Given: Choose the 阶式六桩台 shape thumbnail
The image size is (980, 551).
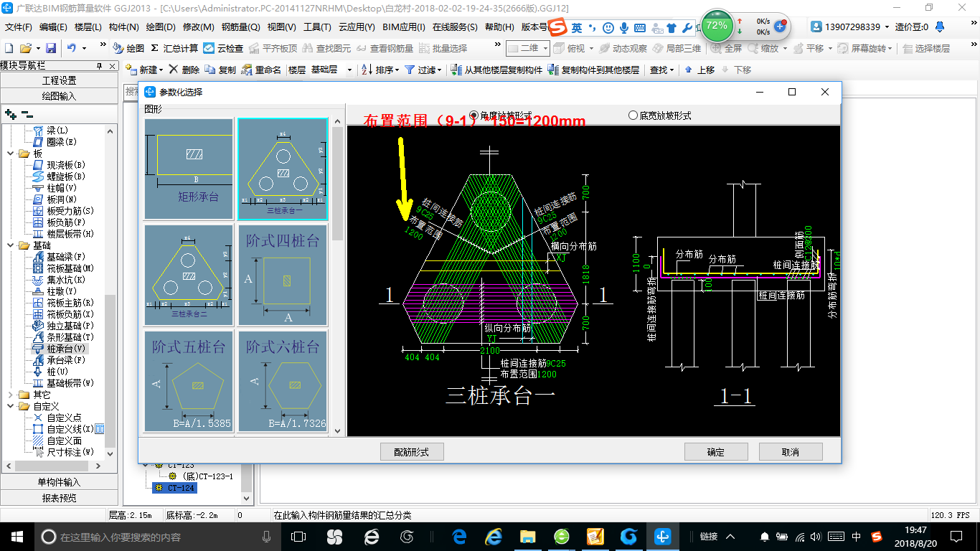Looking at the screenshot, I should (283, 381).
